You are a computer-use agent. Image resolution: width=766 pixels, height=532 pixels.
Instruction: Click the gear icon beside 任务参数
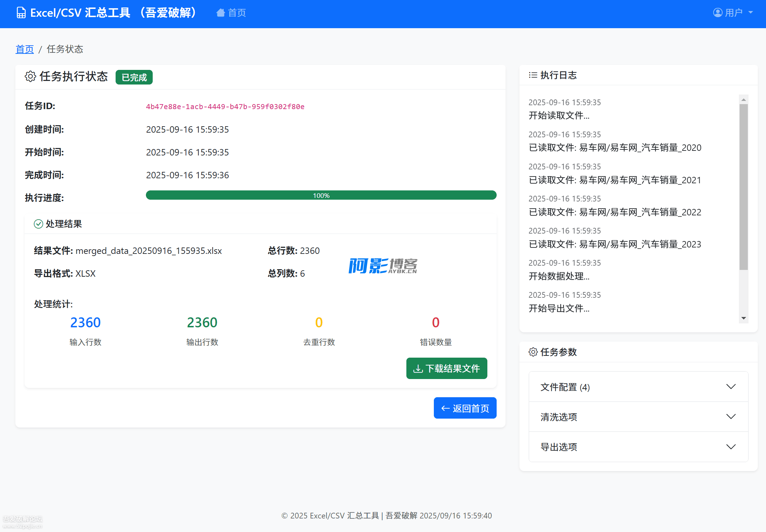pos(533,352)
